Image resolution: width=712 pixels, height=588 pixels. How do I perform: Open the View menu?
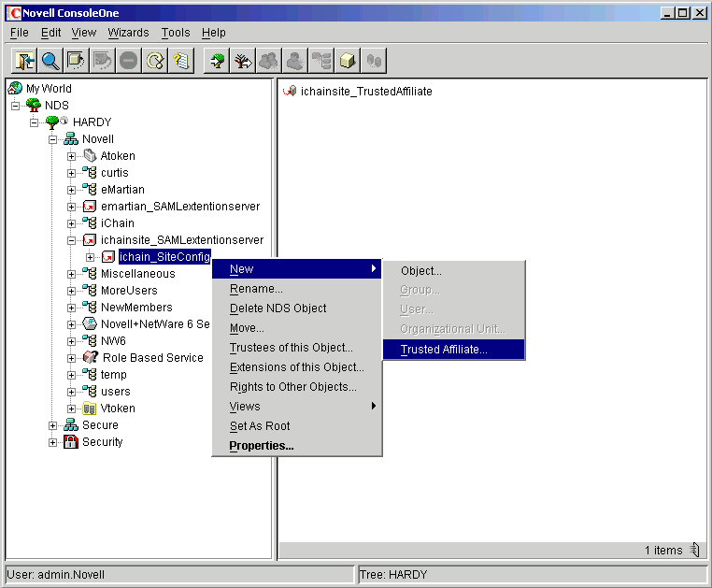[x=84, y=33]
